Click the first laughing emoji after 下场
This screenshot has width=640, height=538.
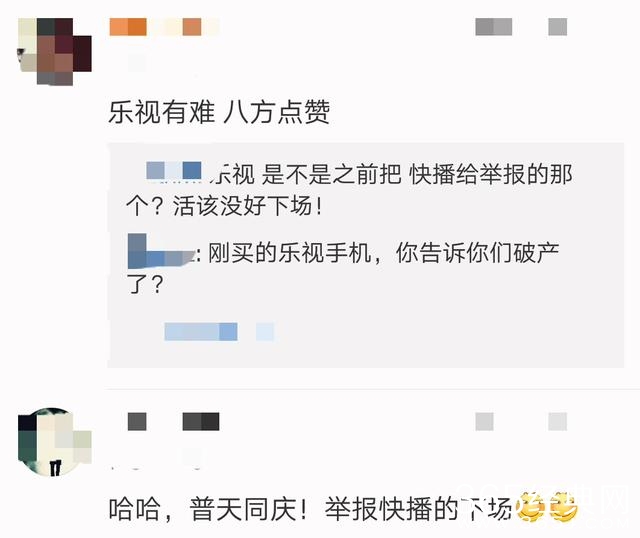531,507
